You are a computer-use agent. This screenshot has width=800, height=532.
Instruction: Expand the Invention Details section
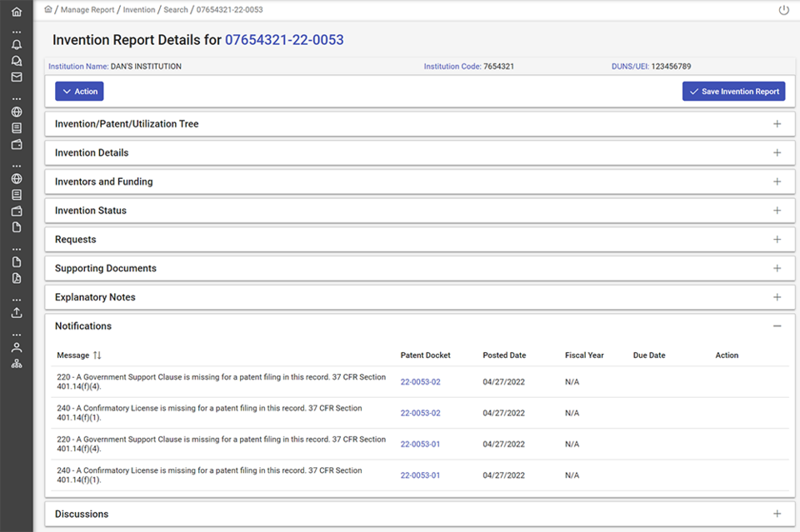(x=777, y=153)
